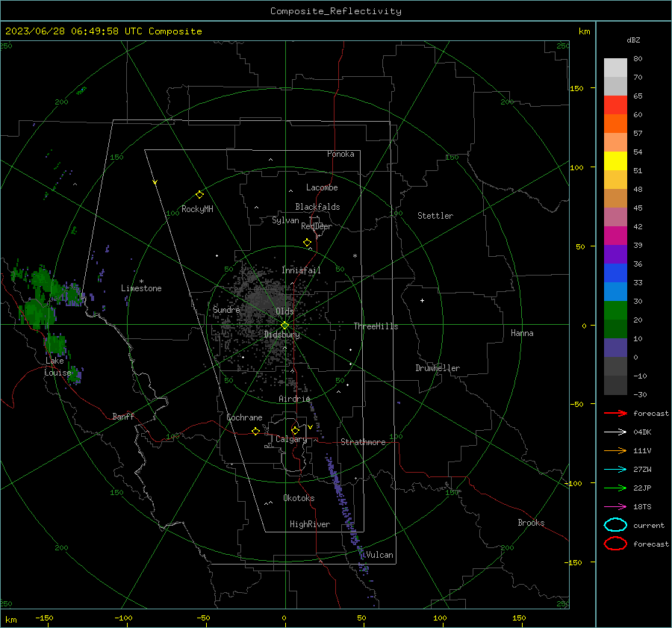Click the Sundre label
The width and height of the screenshot is (672, 628).
click(226, 309)
